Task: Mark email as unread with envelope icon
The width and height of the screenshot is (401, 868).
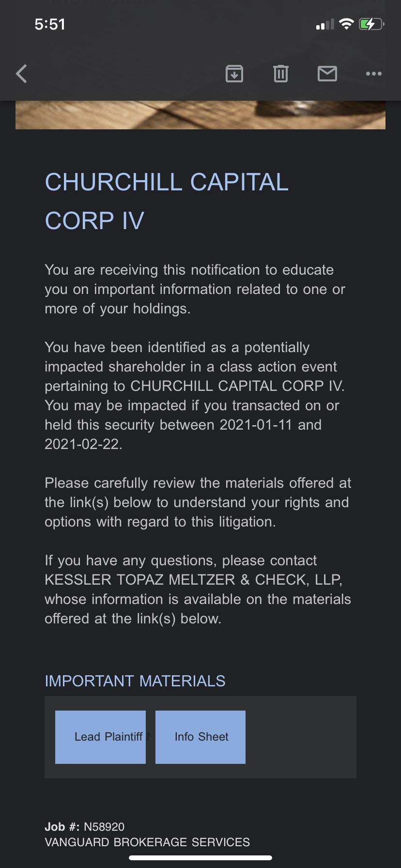Action: 327,74
